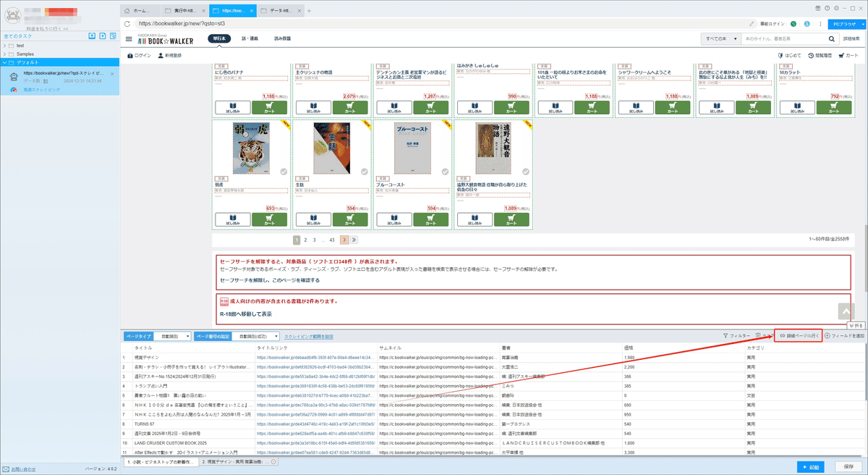Image resolution: width=868 pixels, height=475 pixels.
Task: Click スクレイピング範囲を設定 link
Action: (310, 336)
